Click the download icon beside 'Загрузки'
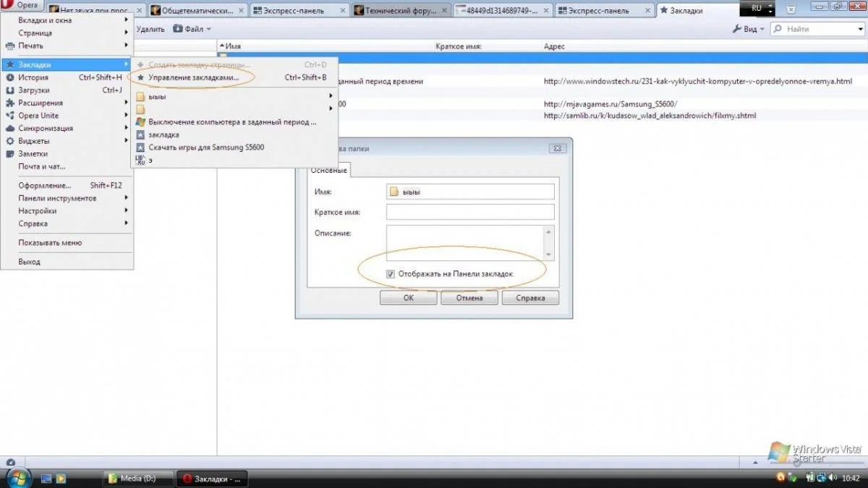868x488 pixels. coord(10,90)
